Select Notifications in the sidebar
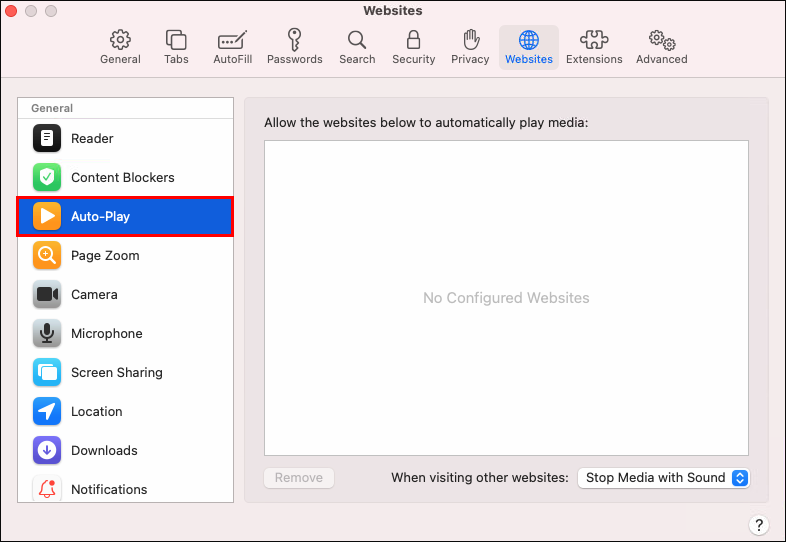786x542 pixels. point(125,488)
